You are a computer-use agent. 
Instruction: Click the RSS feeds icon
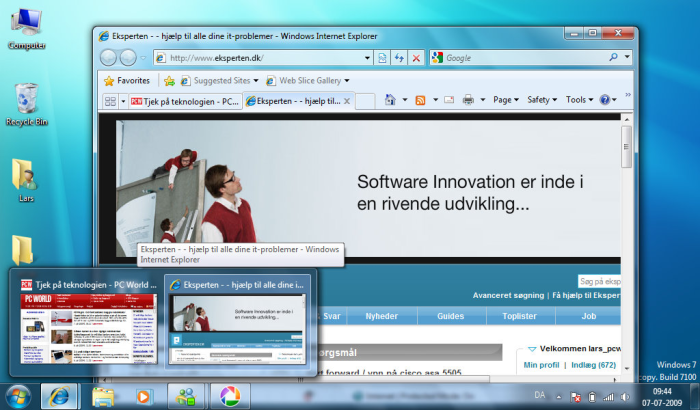pos(420,100)
